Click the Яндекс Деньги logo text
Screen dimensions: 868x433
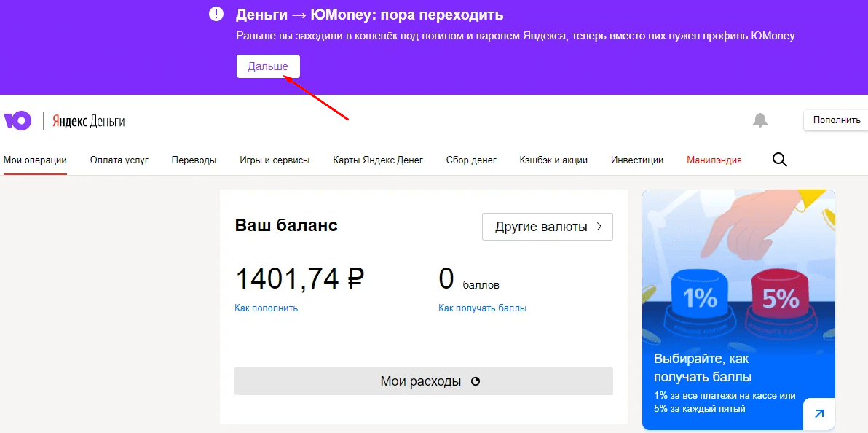click(x=88, y=121)
